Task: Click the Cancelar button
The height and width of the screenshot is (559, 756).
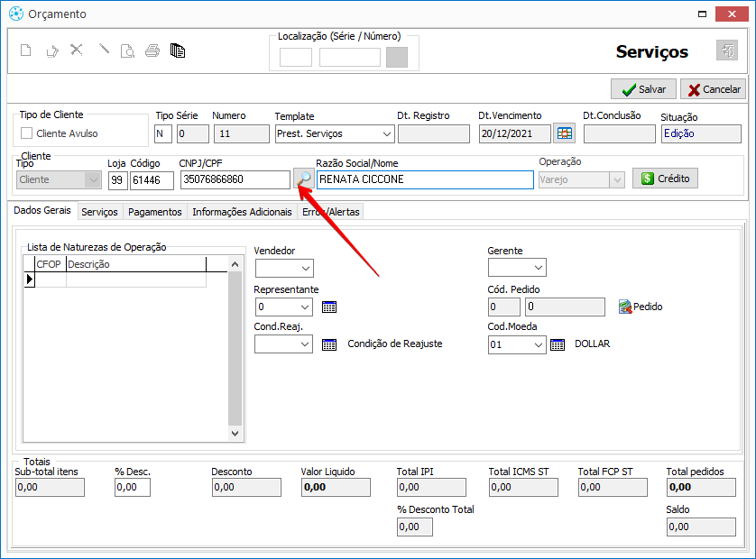Action: click(714, 89)
